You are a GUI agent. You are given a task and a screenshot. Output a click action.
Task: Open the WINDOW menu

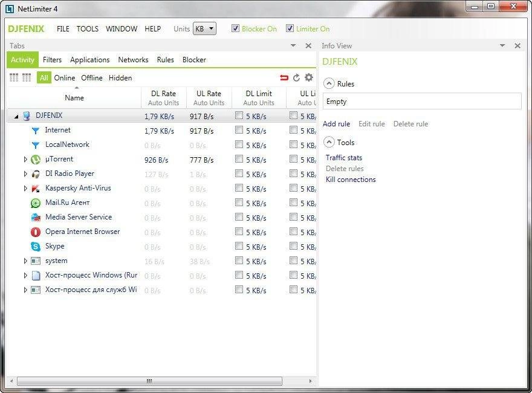122,29
